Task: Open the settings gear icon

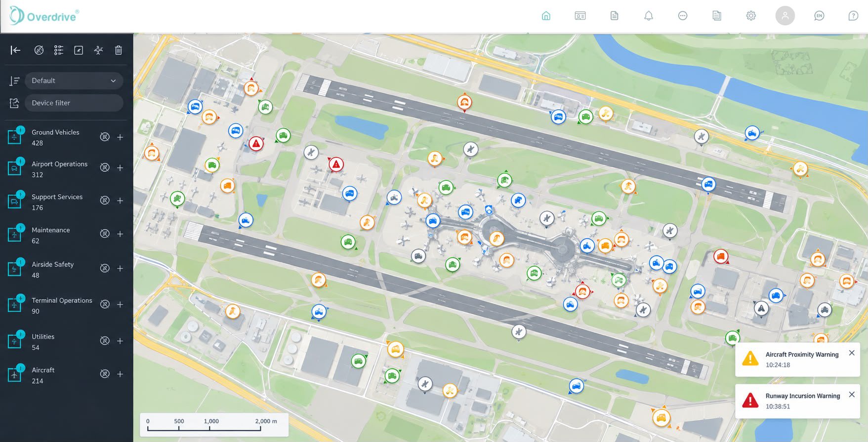Action: pyautogui.click(x=751, y=16)
